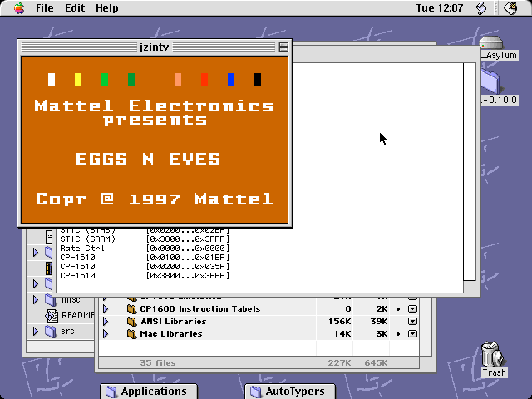532x399 pixels.
Task: Select the 'CP1600 Instruction Tabels' row name
Action: pos(200,309)
